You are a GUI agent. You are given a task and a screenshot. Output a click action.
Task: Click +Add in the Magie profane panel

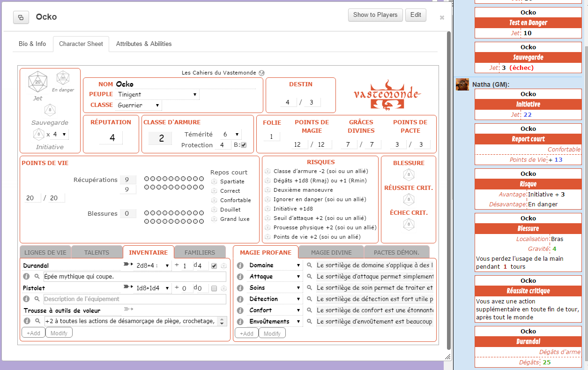coord(247,333)
